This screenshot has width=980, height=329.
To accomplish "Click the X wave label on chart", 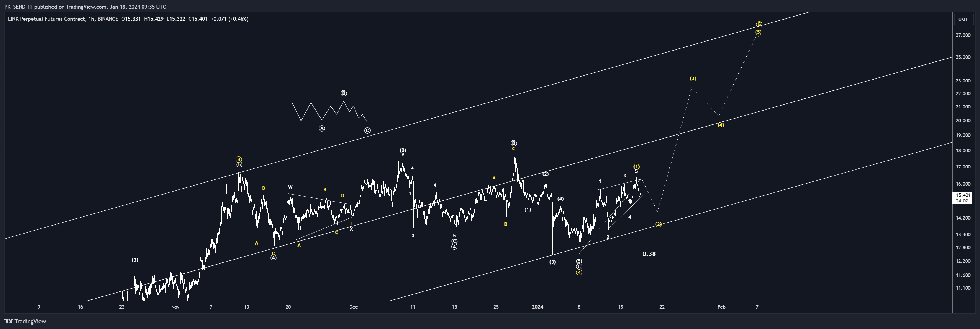I will (x=352, y=229).
